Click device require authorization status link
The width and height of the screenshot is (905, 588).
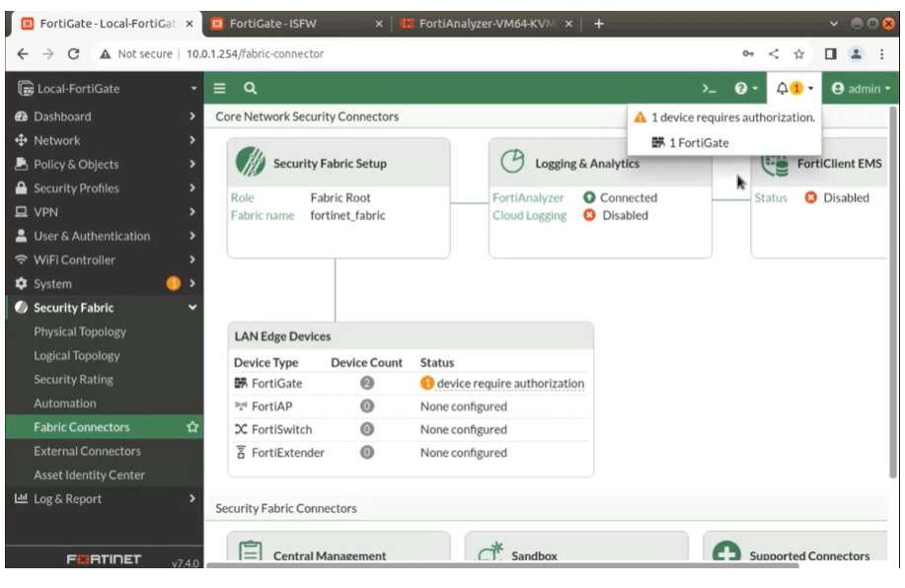pos(510,383)
